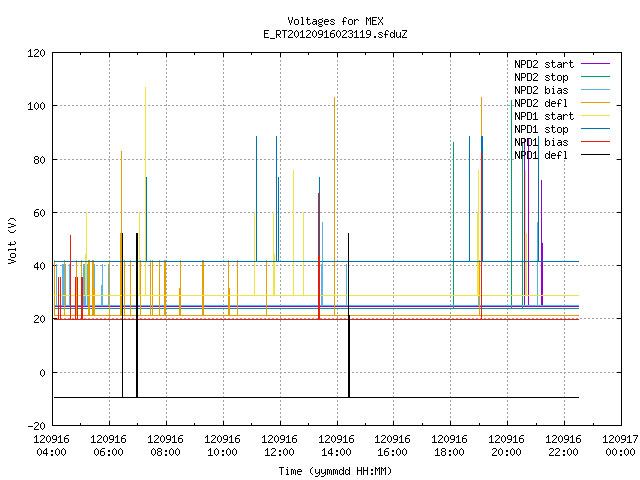
Task: Click the purple NPD2 start legend line sample
Action: (595, 64)
